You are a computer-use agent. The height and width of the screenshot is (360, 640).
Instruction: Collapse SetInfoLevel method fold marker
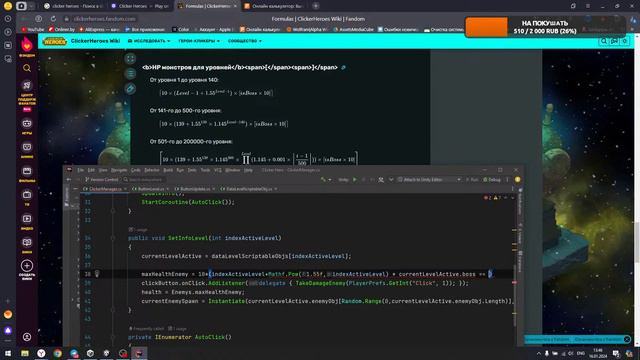[113, 238]
